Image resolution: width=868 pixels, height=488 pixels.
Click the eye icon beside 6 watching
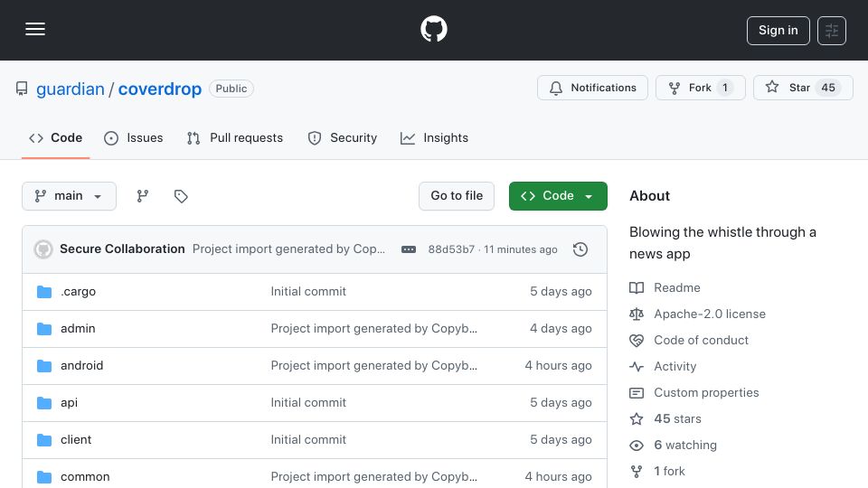click(637, 446)
